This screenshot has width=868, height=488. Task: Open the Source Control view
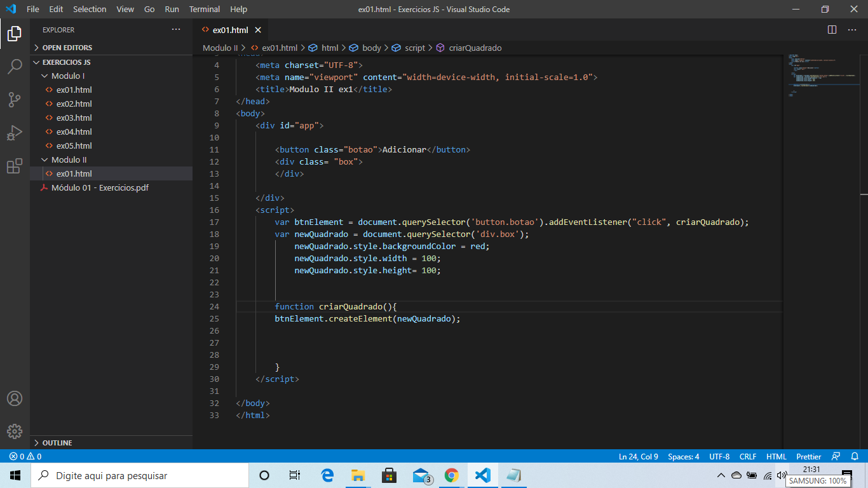pos(15,100)
